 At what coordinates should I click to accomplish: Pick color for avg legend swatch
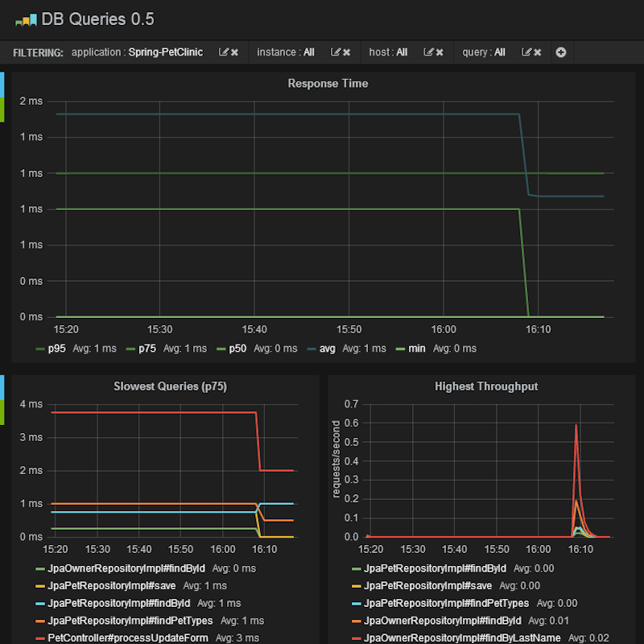point(312,349)
